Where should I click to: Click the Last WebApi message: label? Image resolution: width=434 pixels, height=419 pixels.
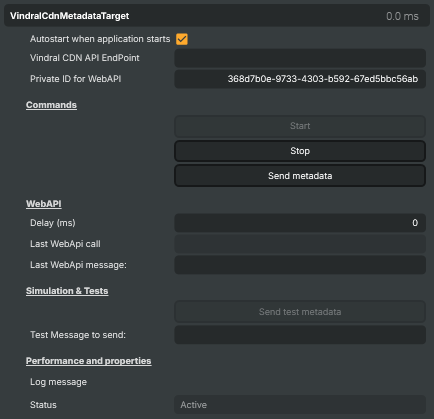tap(78, 265)
